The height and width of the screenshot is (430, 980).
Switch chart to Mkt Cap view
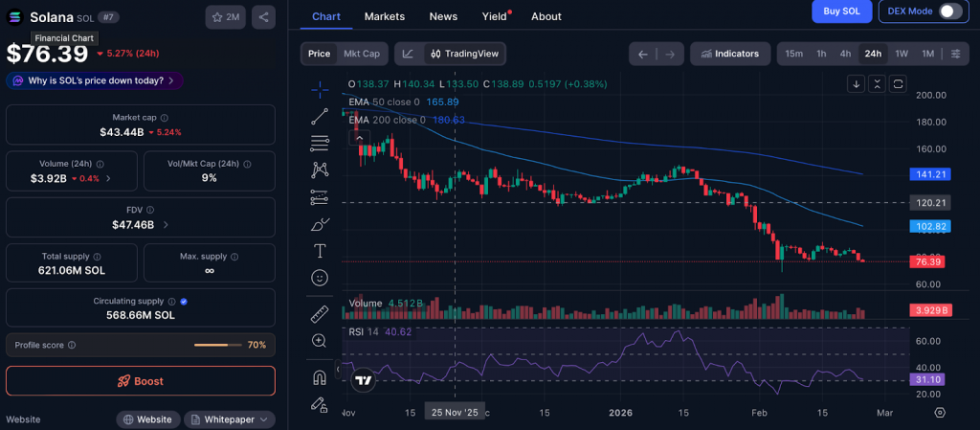pos(362,54)
